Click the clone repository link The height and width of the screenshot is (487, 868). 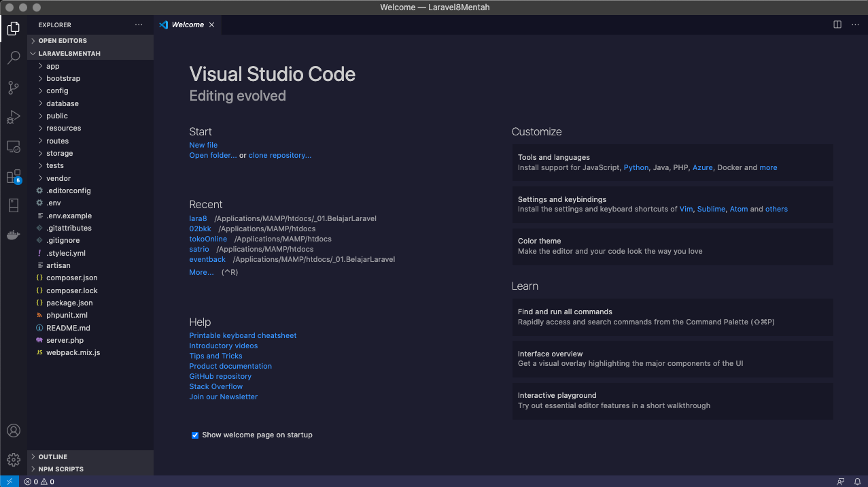tap(280, 155)
